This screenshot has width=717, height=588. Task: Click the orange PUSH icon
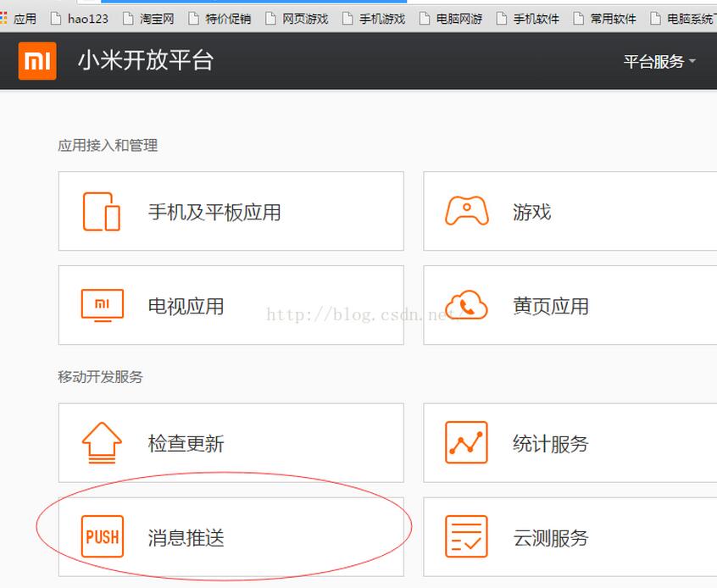point(103,536)
